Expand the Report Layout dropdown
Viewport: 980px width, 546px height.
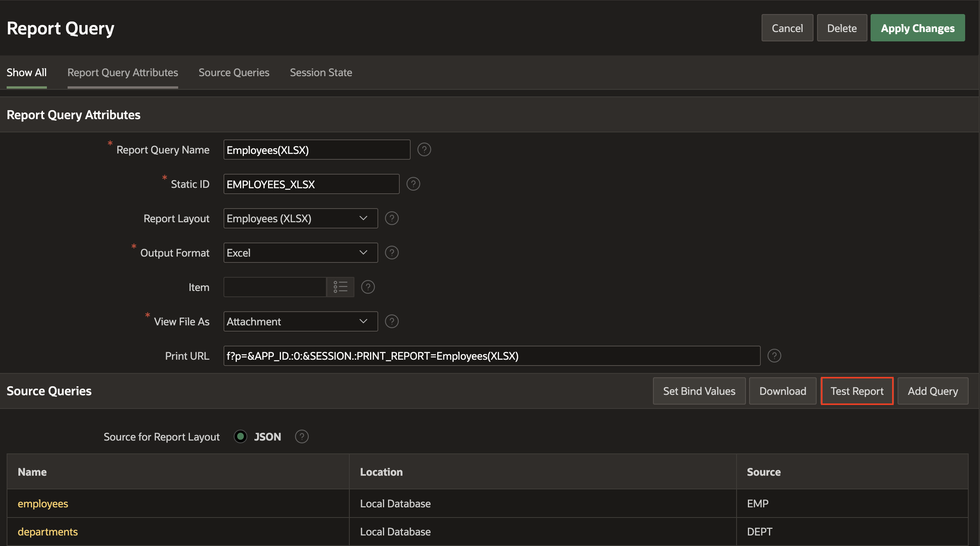pos(300,218)
